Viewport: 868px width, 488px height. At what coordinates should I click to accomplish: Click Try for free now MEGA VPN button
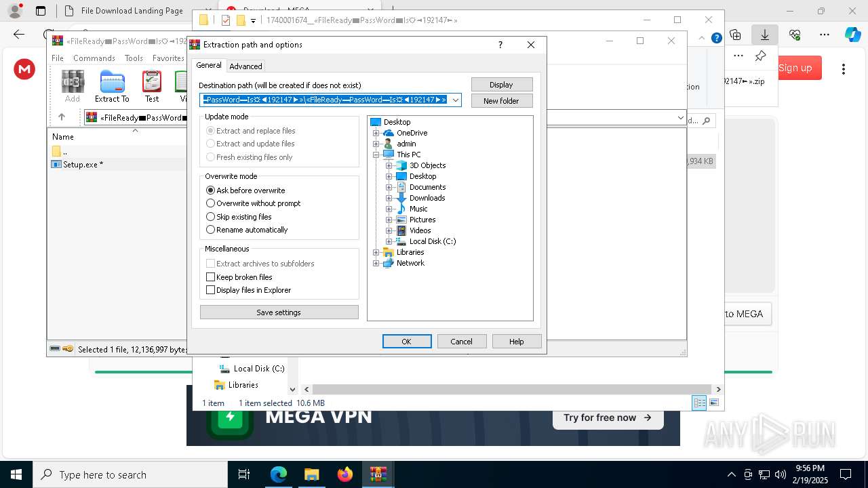[x=606, y=418]
